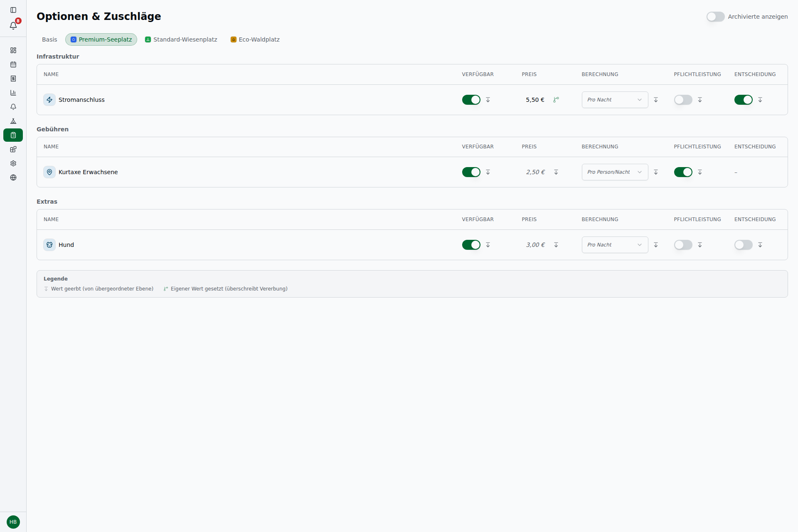The height and width of the screenshot is (532, 798).
Task: Click inherit icon after Stromanschluss Berechnung dropdown
Action: pyautogui.click(x=656, y=100)
